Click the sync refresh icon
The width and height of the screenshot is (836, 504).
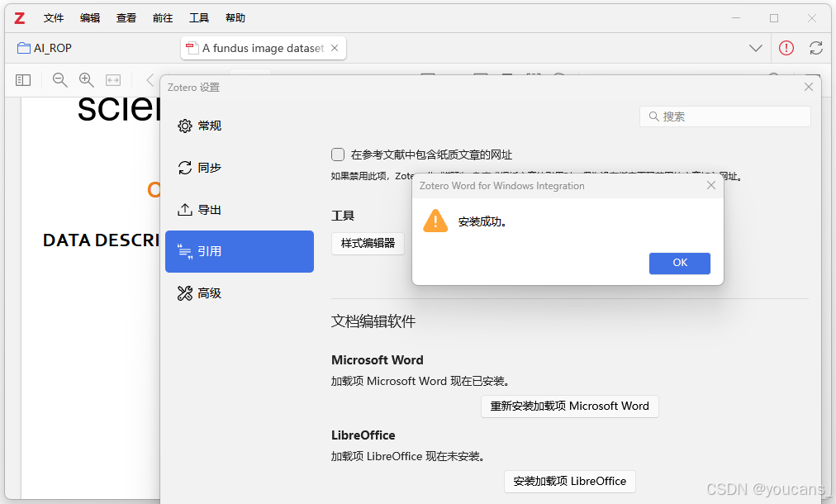coord(815,48)
